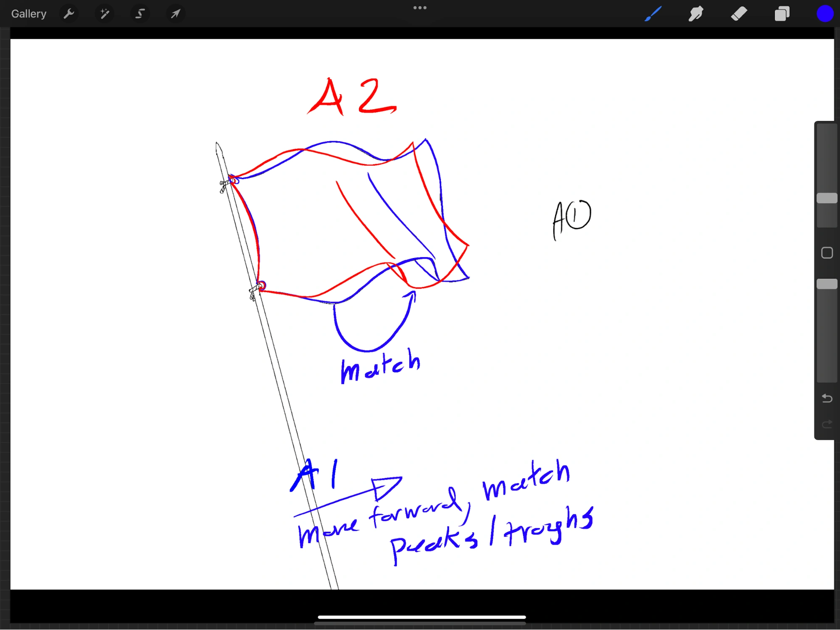This screenshot has width=840, height=630.
Task: Open the Adjustments magic wand menu
Action: pos(104,14)
